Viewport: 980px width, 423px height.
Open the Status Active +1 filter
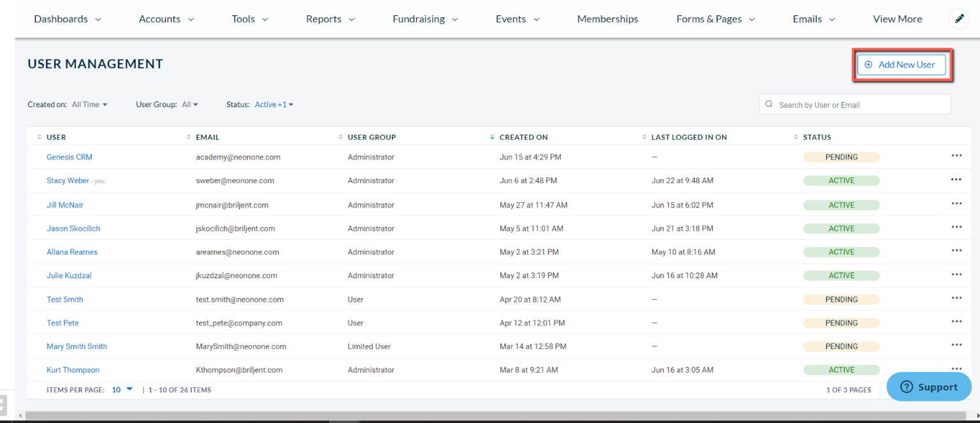(274, 105)
